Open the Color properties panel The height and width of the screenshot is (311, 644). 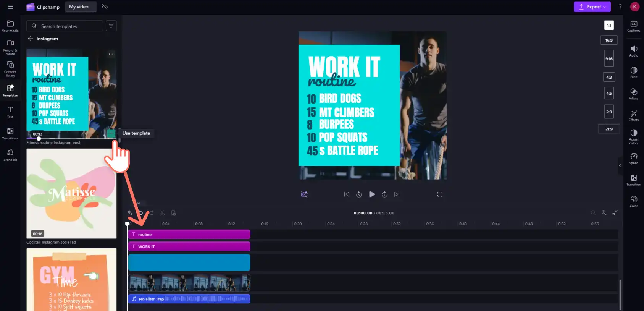634,201
